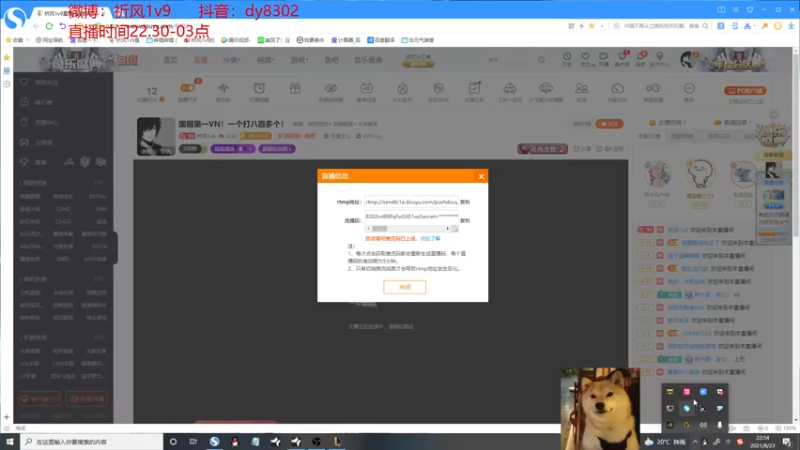Open the Windows Start menu
Viewport: 800px width, 450px height.
click(x=10, y=441)
